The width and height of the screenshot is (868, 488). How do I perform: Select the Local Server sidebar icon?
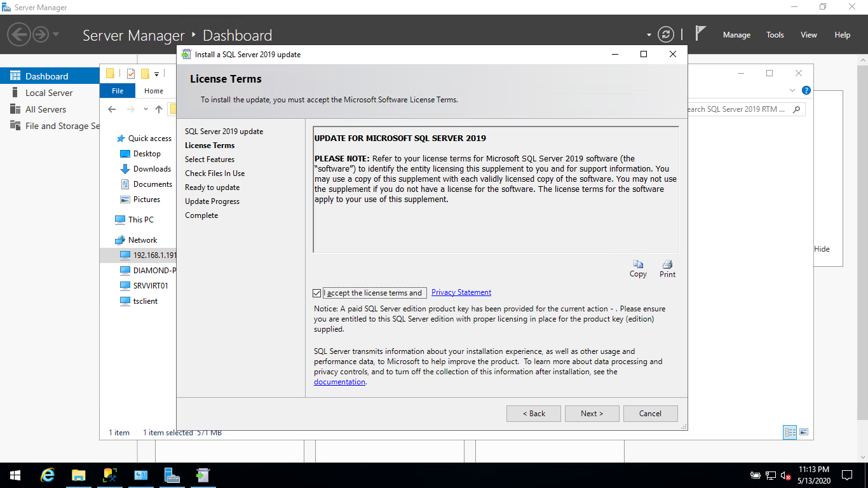point(15,93)
